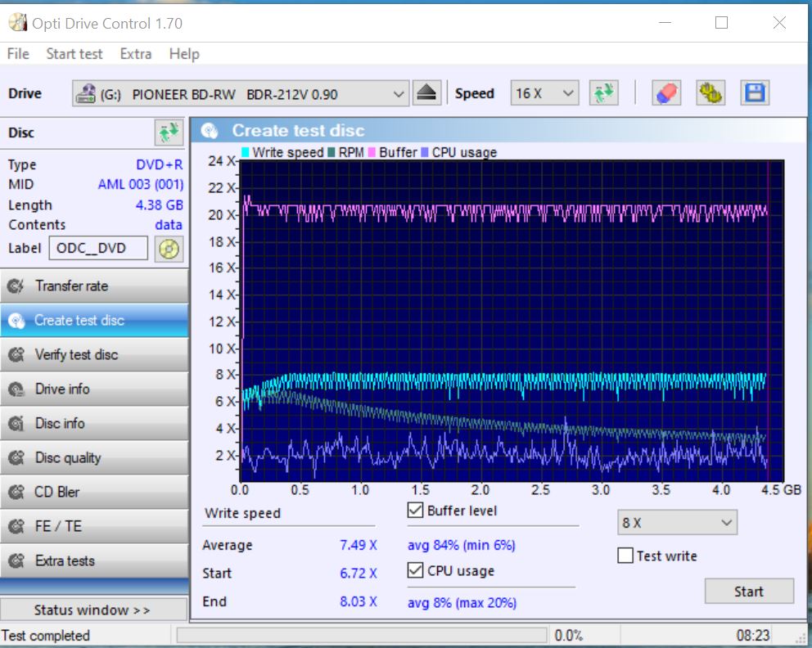Click the disc Label text field
The image size is (812, 648).
coord(98,248)
